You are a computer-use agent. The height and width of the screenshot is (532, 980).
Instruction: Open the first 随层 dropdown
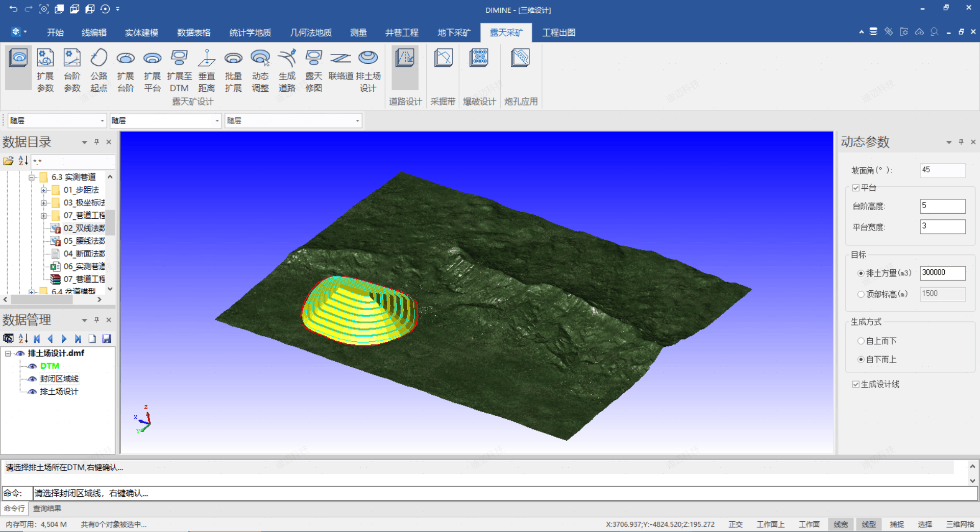102,121
